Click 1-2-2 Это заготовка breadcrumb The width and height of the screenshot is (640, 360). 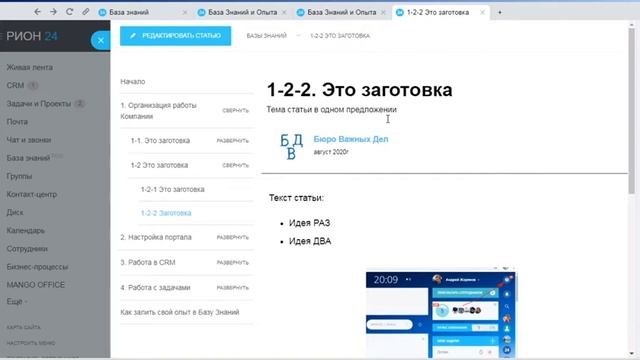tap(340, 36)
